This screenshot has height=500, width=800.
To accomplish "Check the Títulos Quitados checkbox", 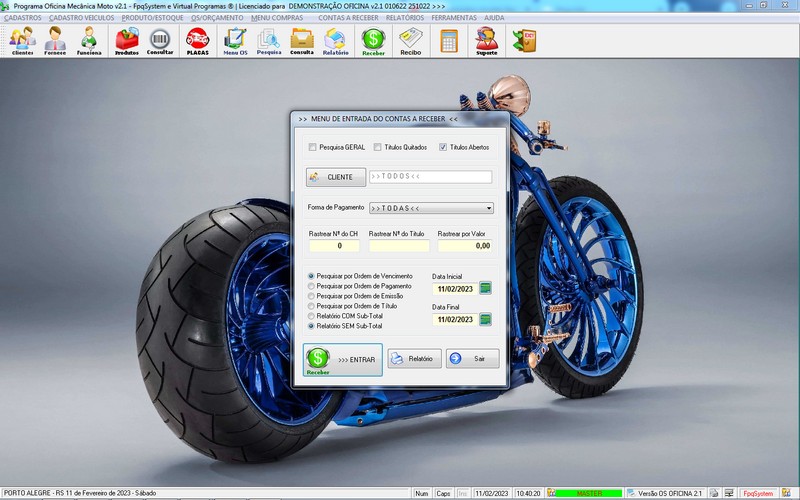I will [377, 147].
